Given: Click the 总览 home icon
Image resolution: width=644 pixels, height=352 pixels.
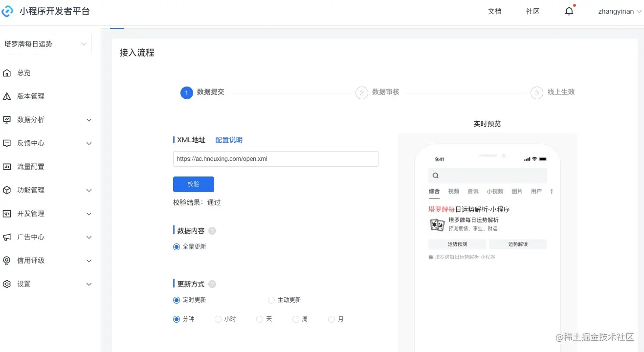Looking at the screenshot, I should pyautogui.click(x=7, y=73).
